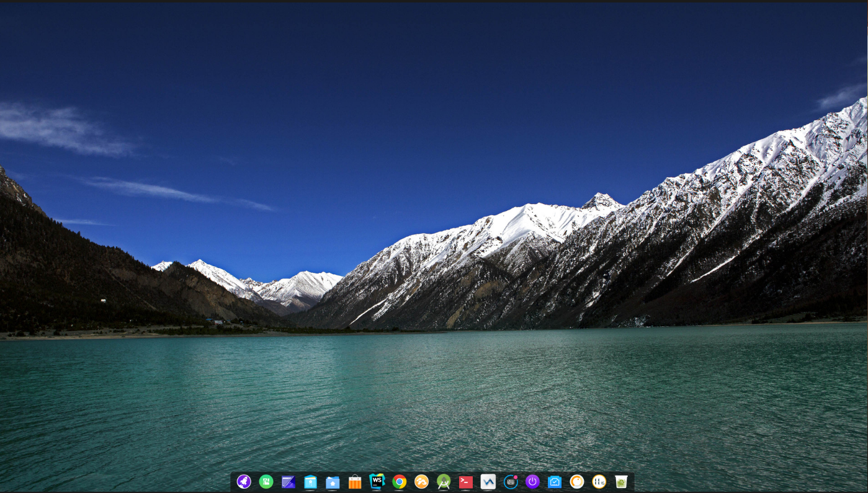
Task: Click the green multitasking view dock icon
Action: click(266, 481)
